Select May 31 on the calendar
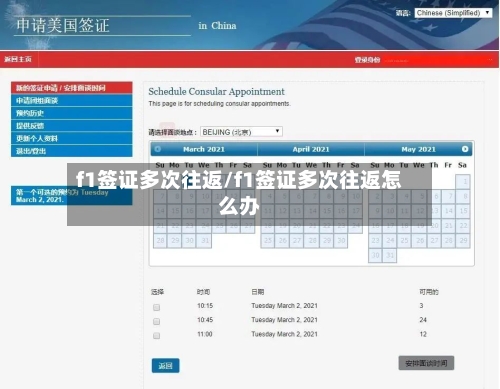 (x=390, y=256)
